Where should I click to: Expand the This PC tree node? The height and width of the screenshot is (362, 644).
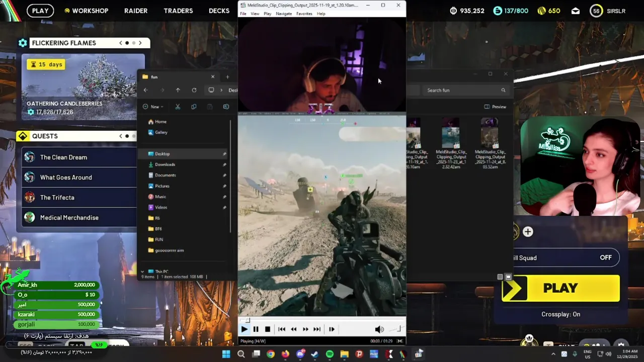point(142,271)
